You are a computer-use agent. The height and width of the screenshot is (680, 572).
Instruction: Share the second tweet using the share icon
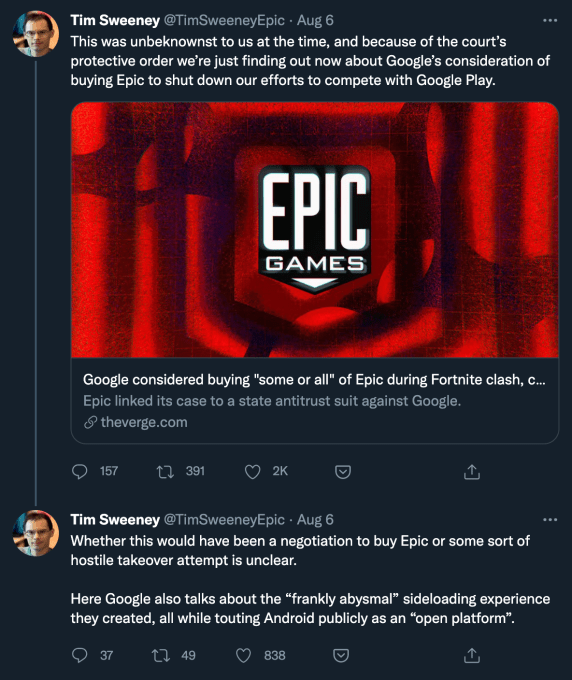tap(472, 655)
